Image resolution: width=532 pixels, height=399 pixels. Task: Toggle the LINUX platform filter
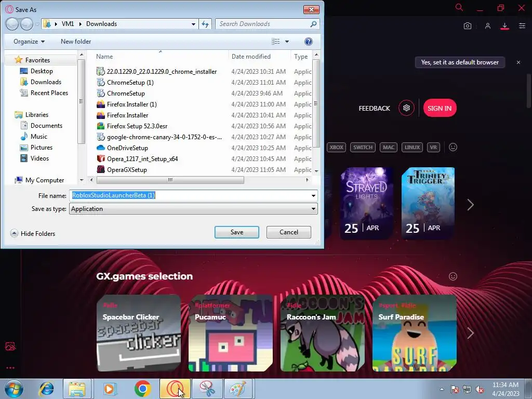412,147
